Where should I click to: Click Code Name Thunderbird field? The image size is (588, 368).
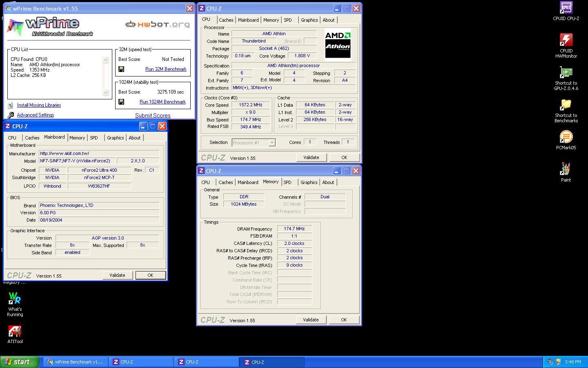tap(254, 41)
